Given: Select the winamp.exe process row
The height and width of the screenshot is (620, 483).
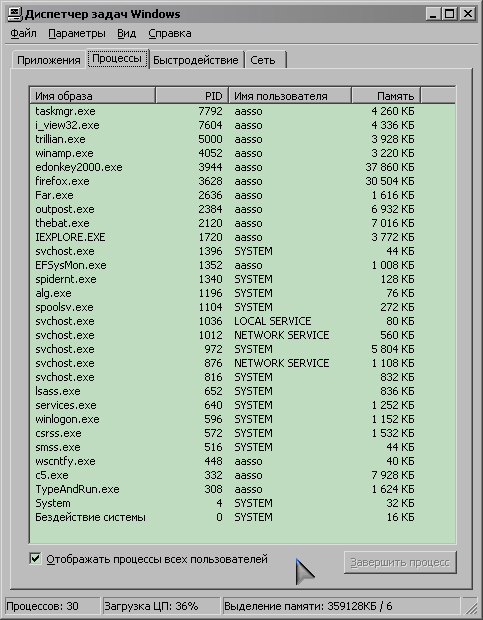Looking at the screenshot, I should click(x=242, y=153).
